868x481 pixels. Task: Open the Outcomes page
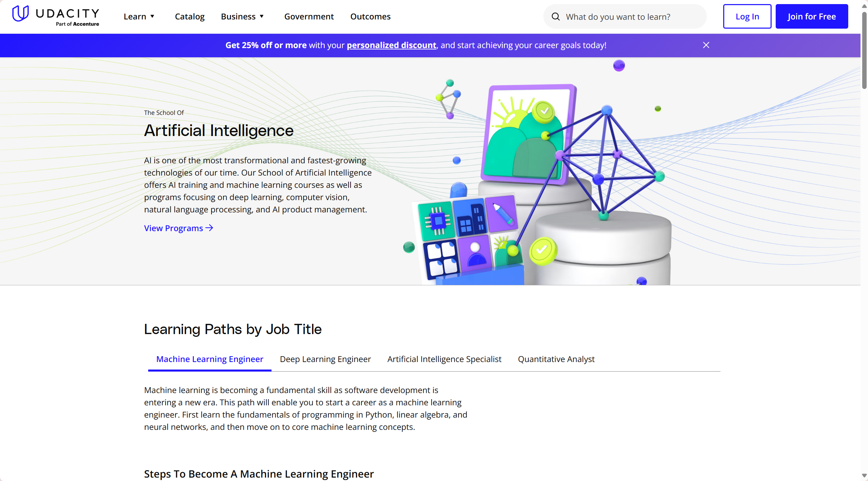[370, 16]
